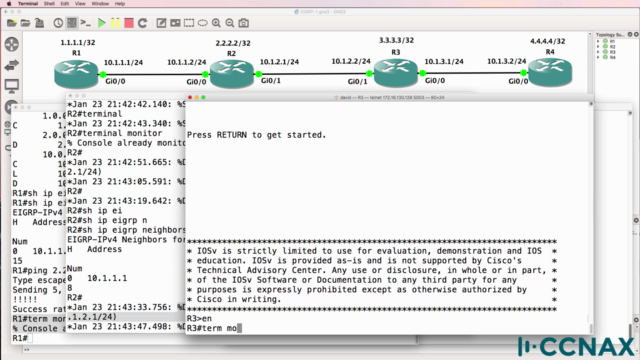The image size is (640, 360).
Task: Click the 2.2.2.2/32 loopback label
Action: point(233,43)
